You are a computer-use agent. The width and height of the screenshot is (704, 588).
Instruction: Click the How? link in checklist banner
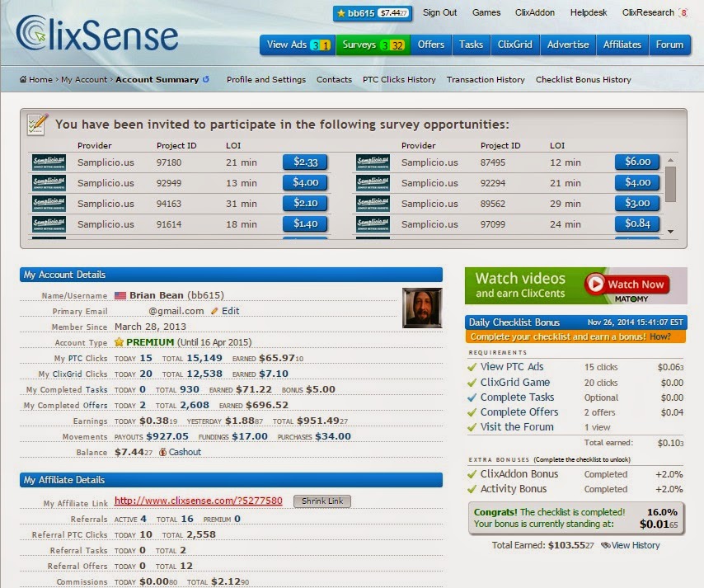click(660, 337)
